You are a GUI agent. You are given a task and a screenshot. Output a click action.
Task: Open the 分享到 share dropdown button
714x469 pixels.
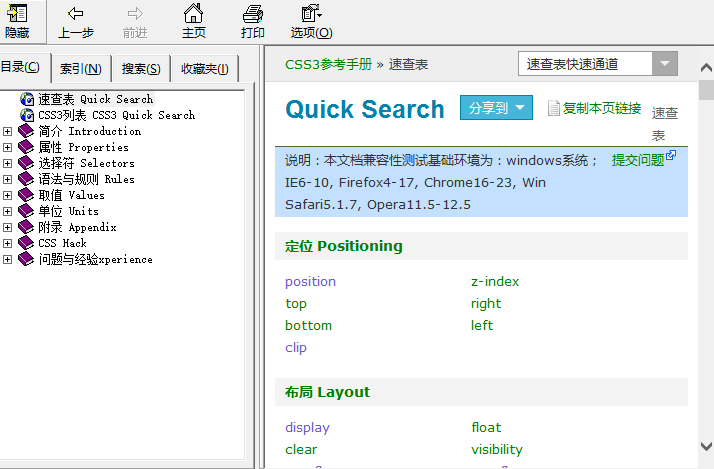pyautogui.click(x=497, y=108)
